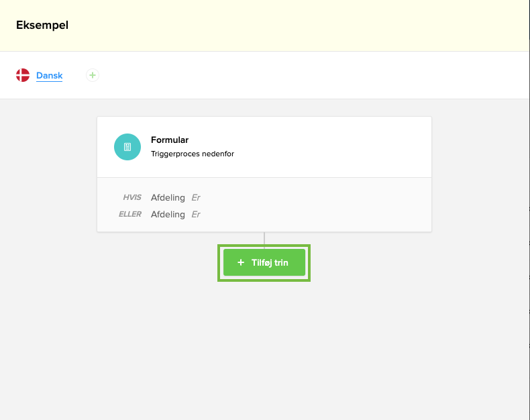Image resolution: width=530 pixels, height=420 pixels.
Task: Click the Eksempel title in header
Action: (42, 25)
